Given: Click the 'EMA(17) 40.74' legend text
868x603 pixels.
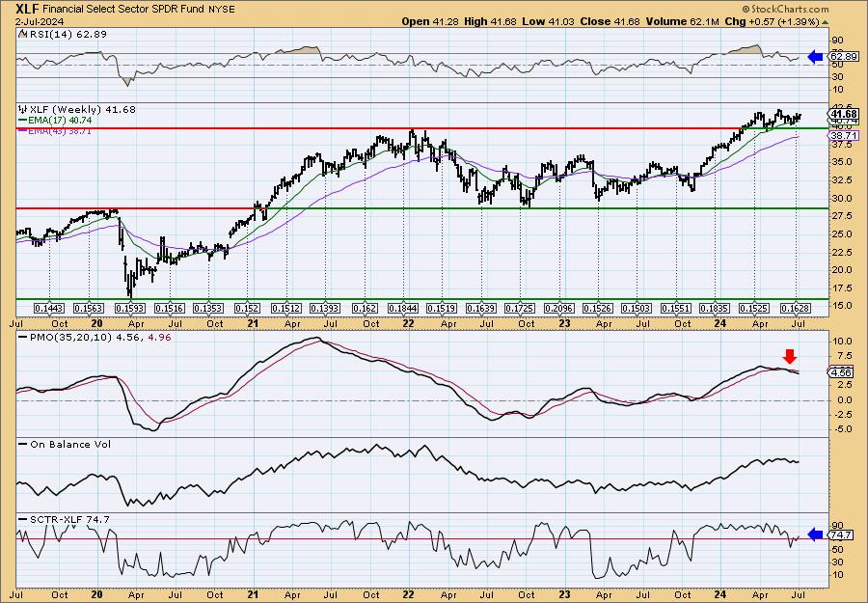Looking at the screenshot, I should pyautogui.click(x=60, y=121).
